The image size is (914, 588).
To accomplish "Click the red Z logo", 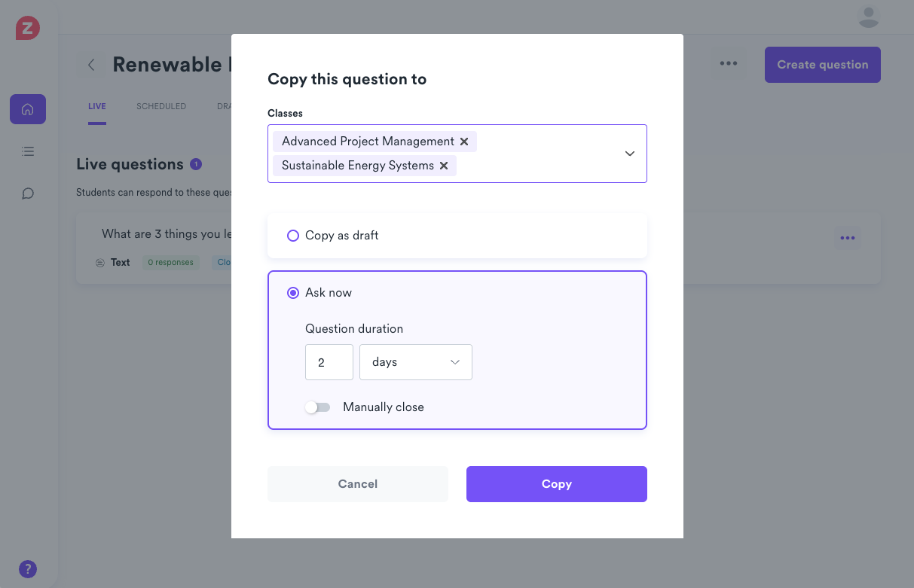I will [x=28, y=29].
